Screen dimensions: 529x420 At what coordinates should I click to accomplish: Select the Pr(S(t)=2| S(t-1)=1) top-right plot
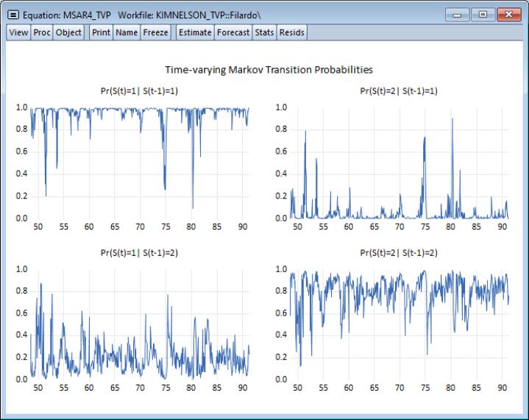tap(398, 162)
